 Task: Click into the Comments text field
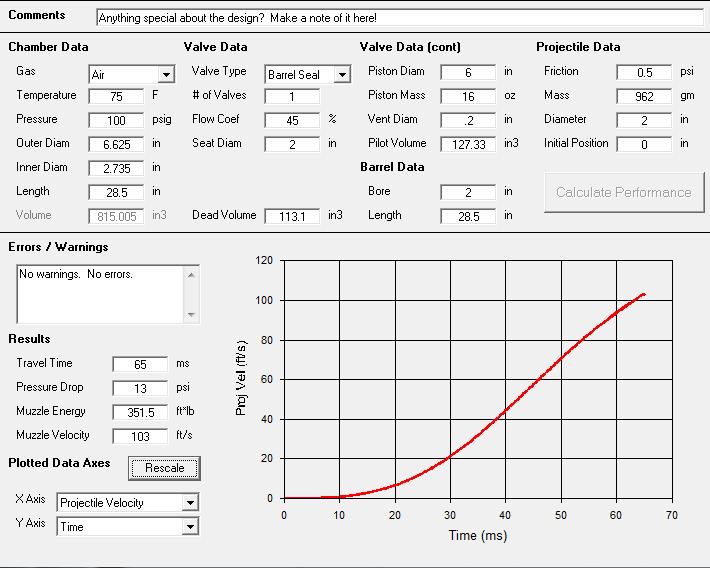400,18
